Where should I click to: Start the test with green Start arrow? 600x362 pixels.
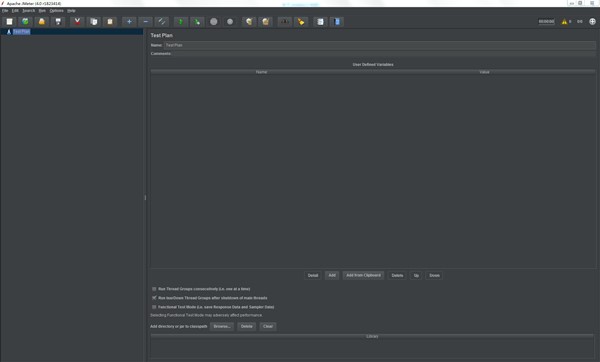(x=181, y=22)
